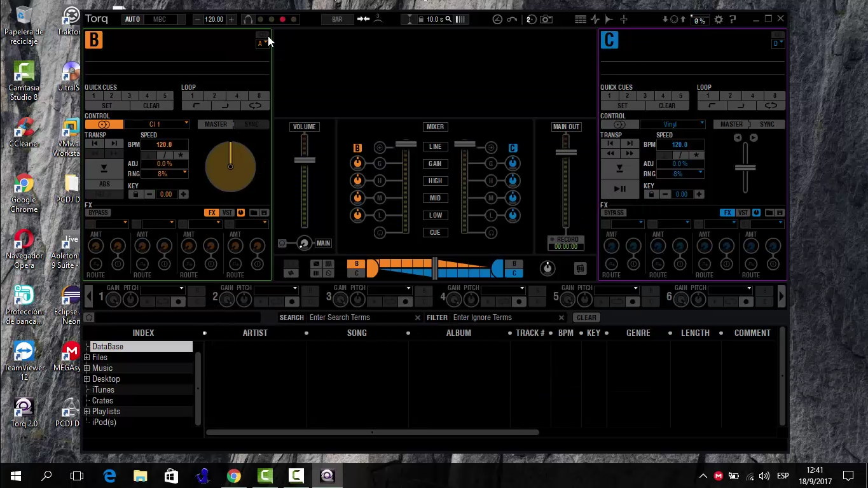Viewport: 868px width, 488px height.
Task: Select the VST tab on deck C
Action: [743, 213]
